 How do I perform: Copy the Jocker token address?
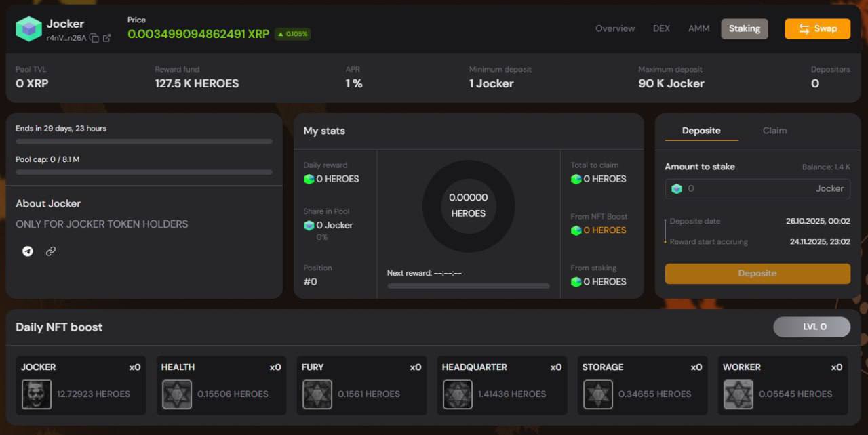pyautogui.click(x=94, y=39)
